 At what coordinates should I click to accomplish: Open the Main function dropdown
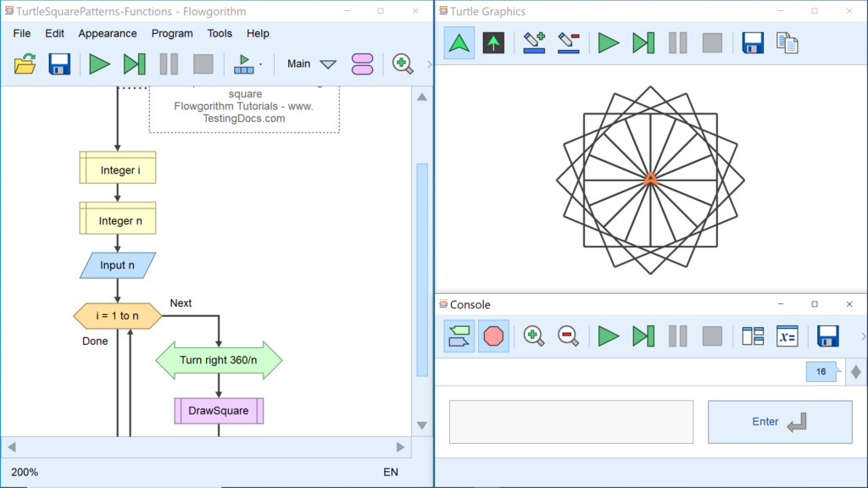309,64
